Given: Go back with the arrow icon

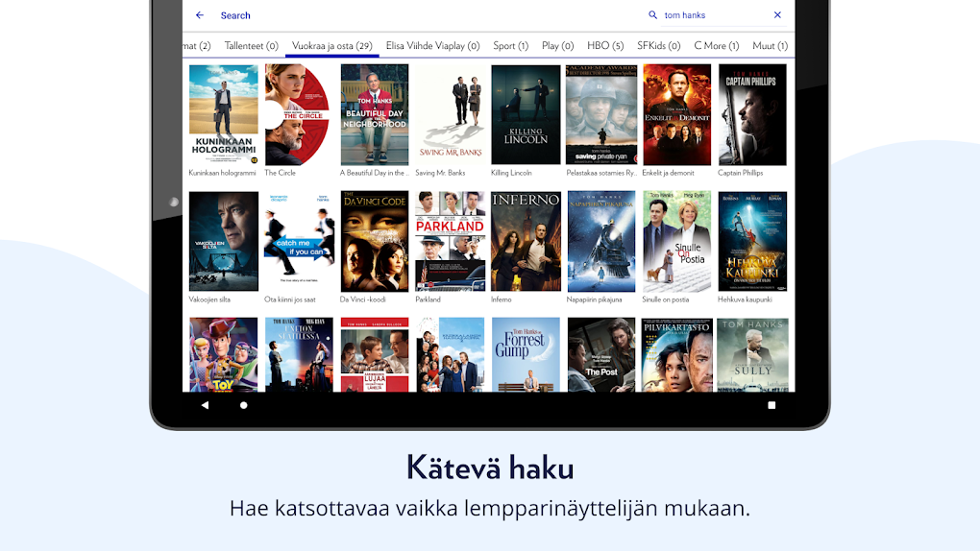Looking at the screenshot, I should [x=200, y=15].
